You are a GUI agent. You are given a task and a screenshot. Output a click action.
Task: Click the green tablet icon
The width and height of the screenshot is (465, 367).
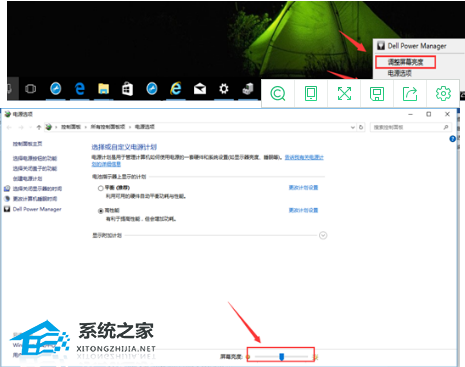pyautogui.click(x=311, y=94)
